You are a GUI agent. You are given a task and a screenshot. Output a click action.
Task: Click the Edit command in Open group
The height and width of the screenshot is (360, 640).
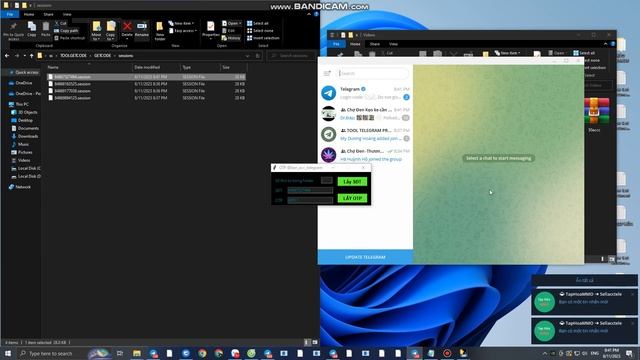point(229,31)
